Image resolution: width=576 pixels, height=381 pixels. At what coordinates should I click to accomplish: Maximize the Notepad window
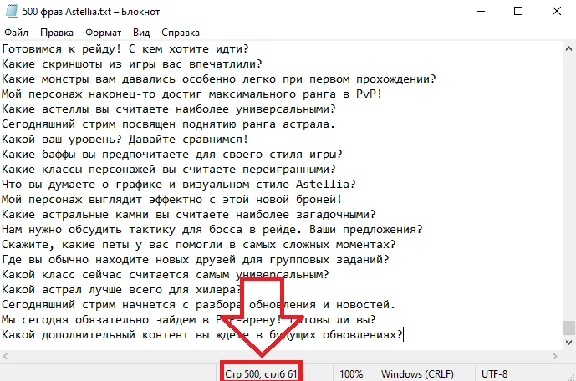[x=518, y=11]
